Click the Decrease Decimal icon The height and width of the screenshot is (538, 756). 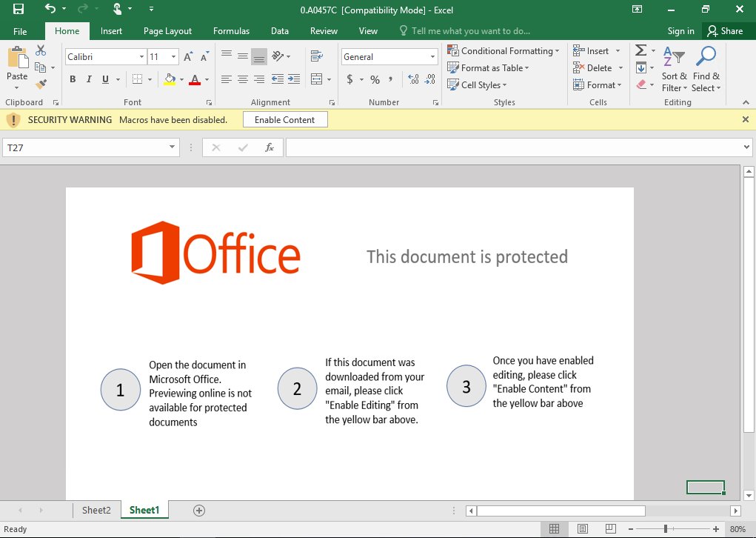pyautogui.click(x=430, y=79)
